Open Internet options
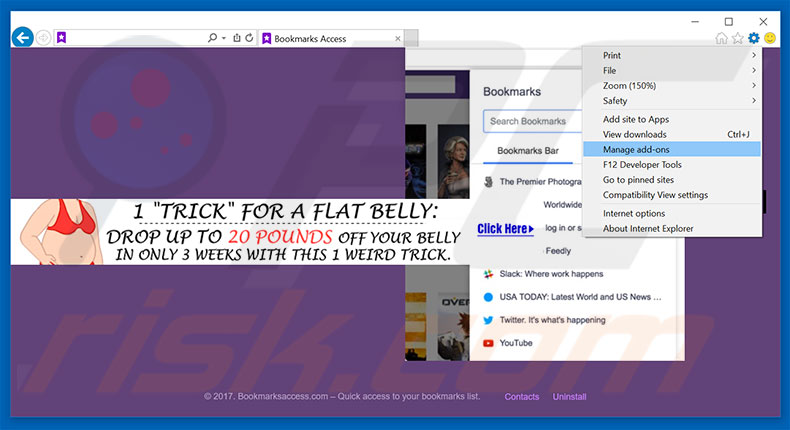The width and height of the screenshot is (790, 430). click(x=672, y=213)
